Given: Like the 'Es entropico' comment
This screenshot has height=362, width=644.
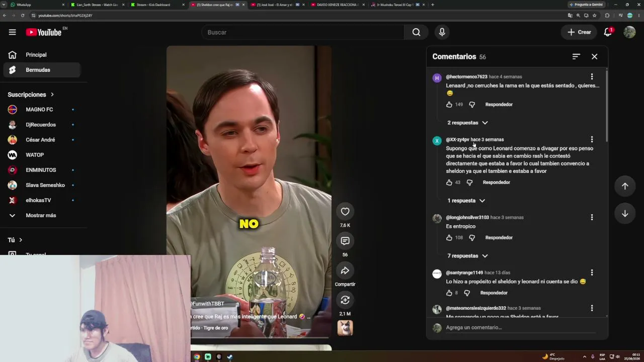Looking at the screenshot, I should [x=449, y=238].
